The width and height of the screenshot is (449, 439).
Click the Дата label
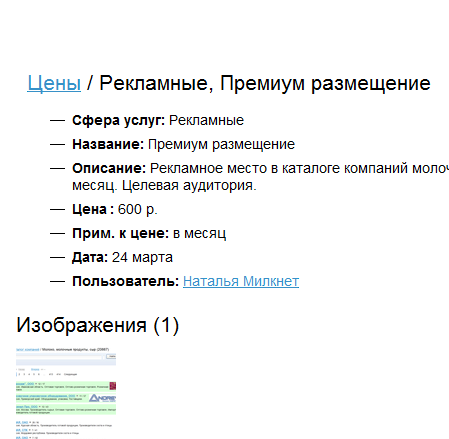90,257
